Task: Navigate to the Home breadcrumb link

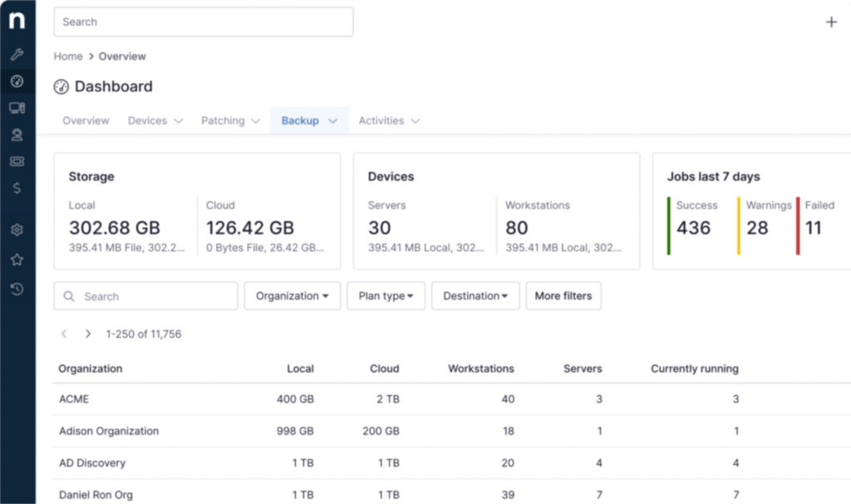Action: pyautogui.click(x=68, y=56)
